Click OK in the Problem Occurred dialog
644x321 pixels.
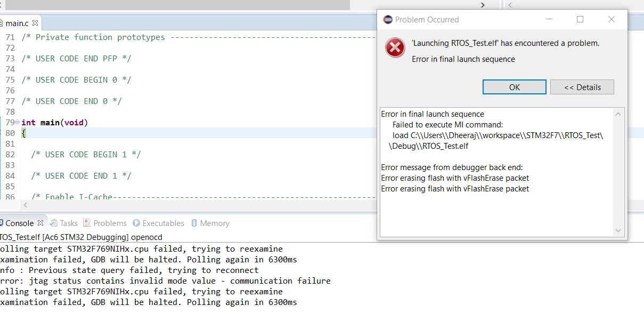[514, 87]
